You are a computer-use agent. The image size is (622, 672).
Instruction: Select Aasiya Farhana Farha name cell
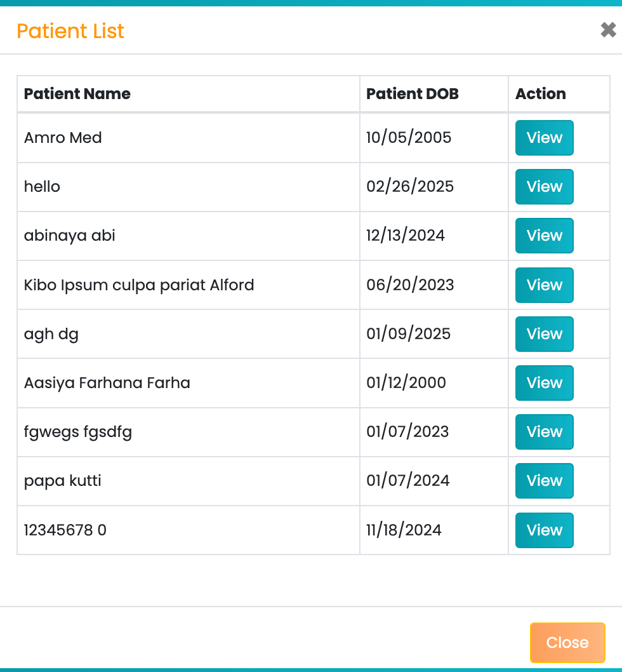pos(107,383)
